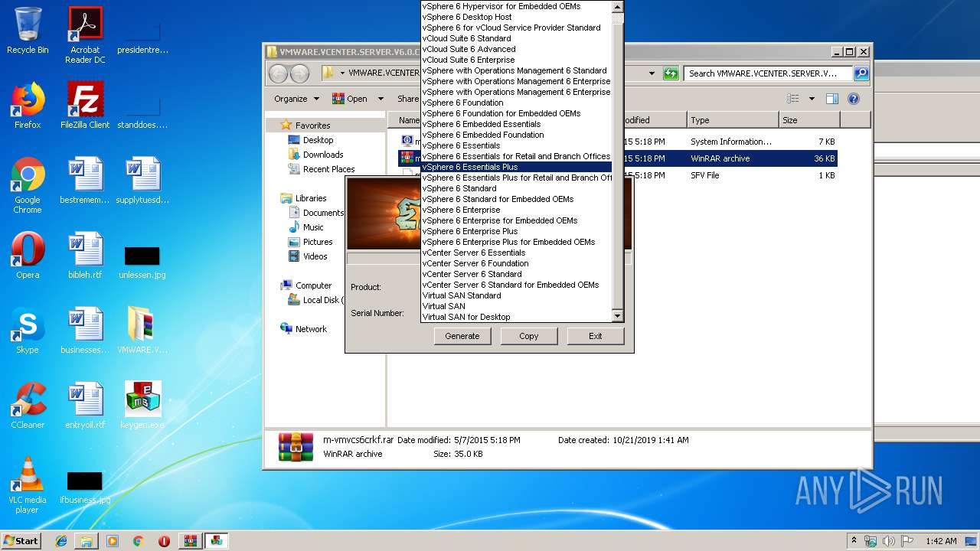
Task: Select the FileZilla Client desktop icon
Action: [x=85, y=106]
